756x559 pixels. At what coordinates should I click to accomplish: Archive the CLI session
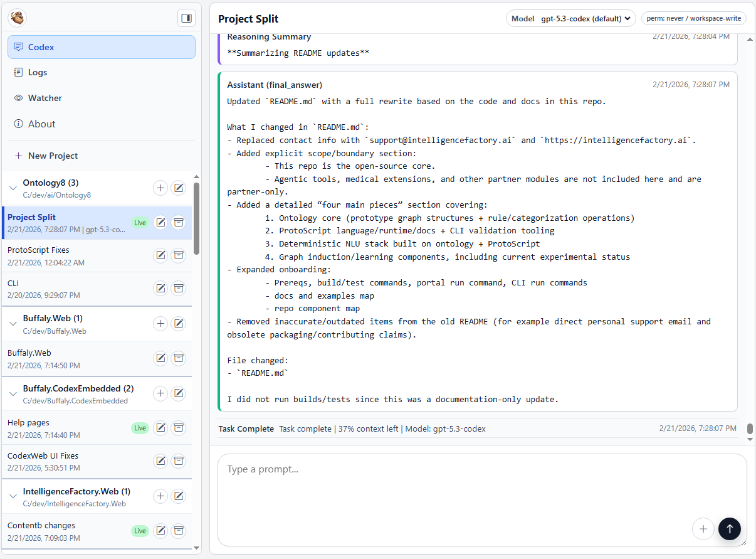click(x=179, y=288)
